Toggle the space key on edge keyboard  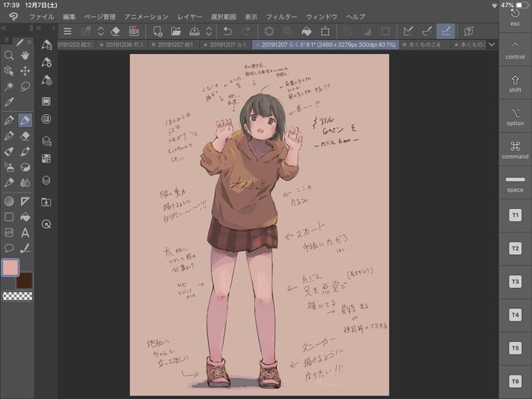[515, 183]
